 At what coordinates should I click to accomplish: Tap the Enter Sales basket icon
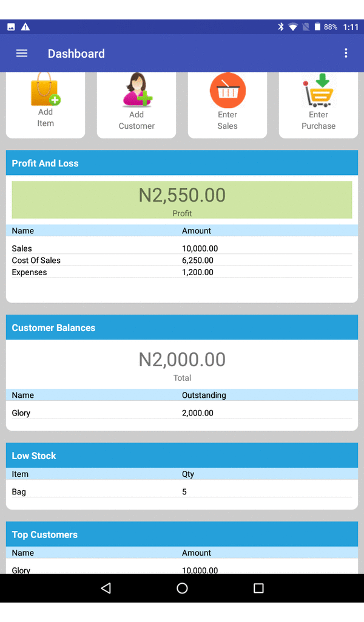coord(227,91)
